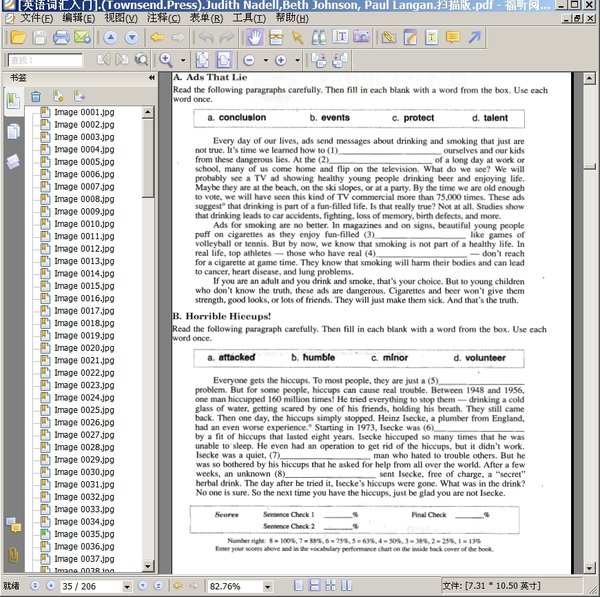Viewport: 600px width, 597px height.
Task: Toggle Single Page layout in status bar
Action: click(x=299, y=586)
